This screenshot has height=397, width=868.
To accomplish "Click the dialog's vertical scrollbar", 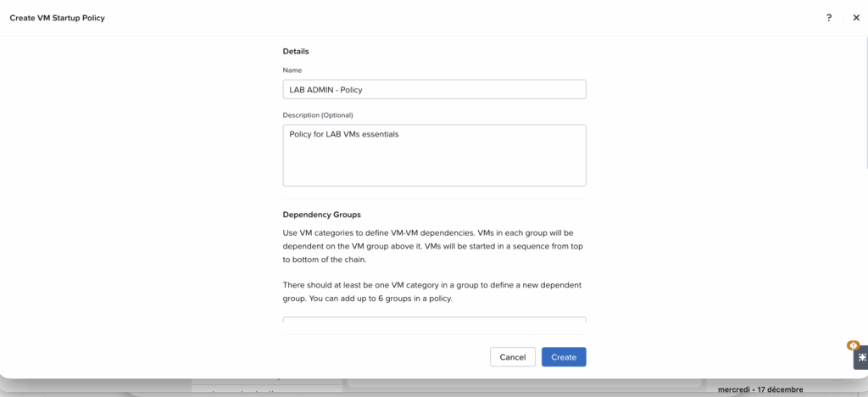I will (x=865, y=102).
